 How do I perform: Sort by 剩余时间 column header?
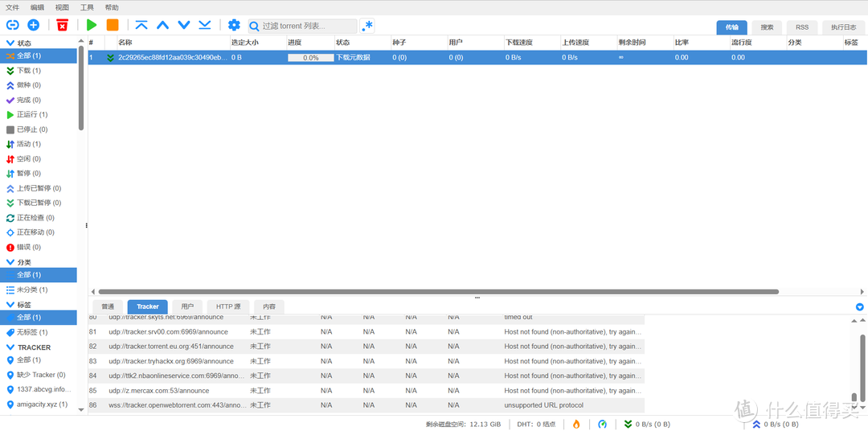[x=645, y=43]
